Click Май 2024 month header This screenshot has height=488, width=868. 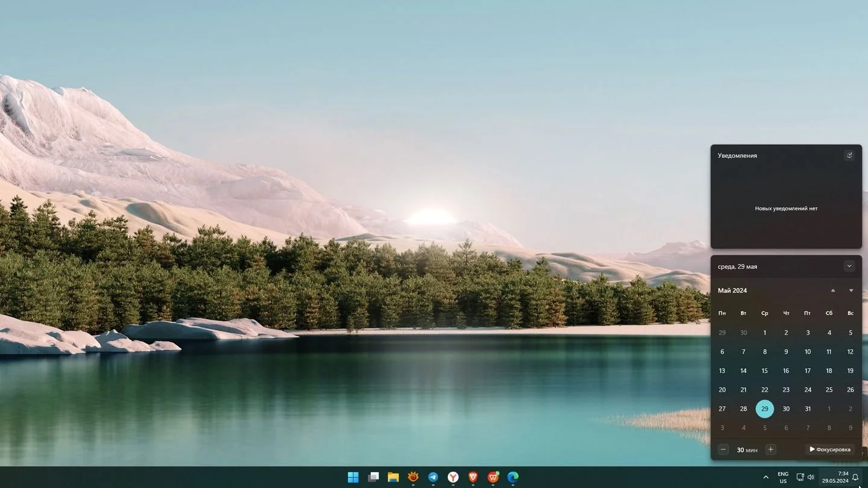pos(732,290)
